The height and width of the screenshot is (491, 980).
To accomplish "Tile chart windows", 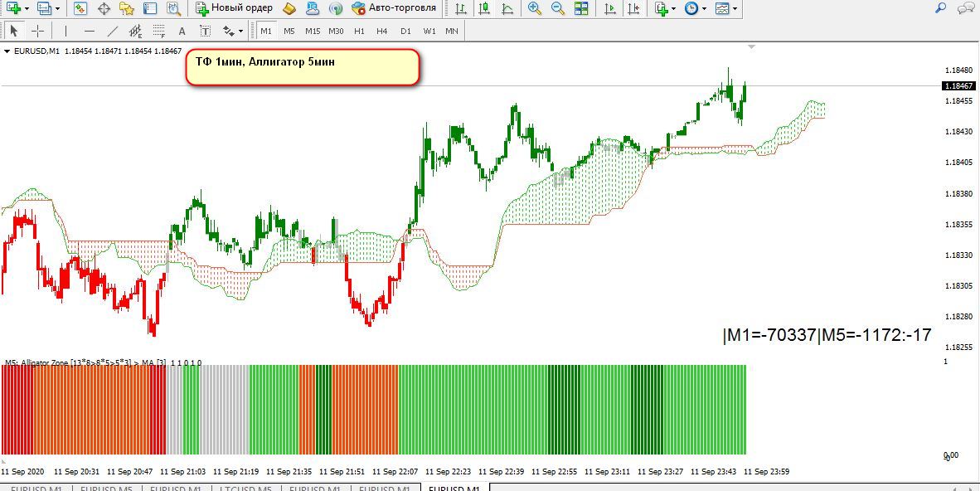I will [x=581, y=8].
